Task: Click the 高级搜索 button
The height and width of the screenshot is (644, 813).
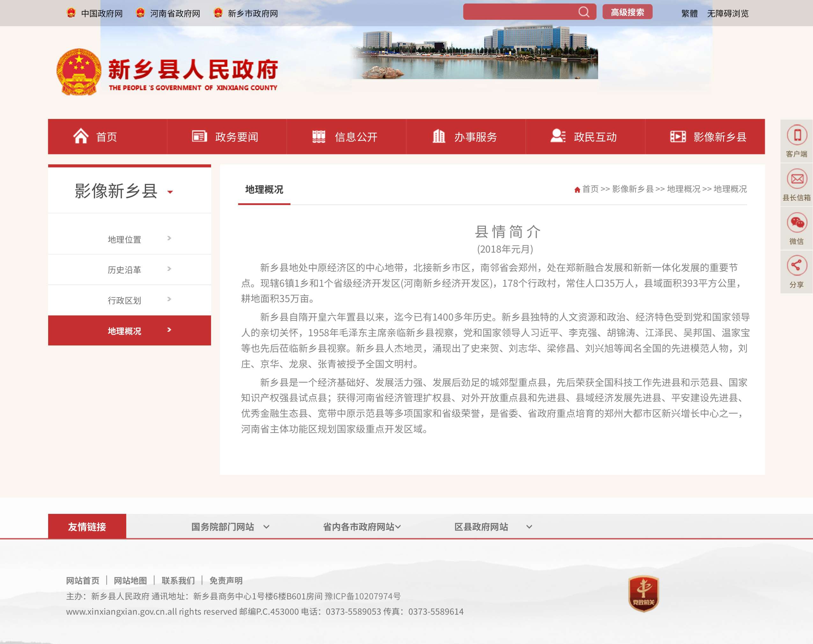Action: (627, 12)
